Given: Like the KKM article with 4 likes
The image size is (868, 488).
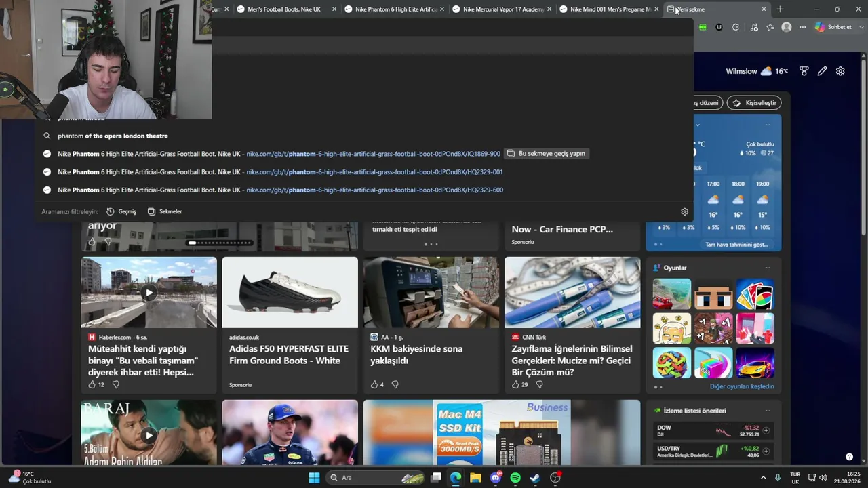Looking at the screenshot, I should (377, 384).
